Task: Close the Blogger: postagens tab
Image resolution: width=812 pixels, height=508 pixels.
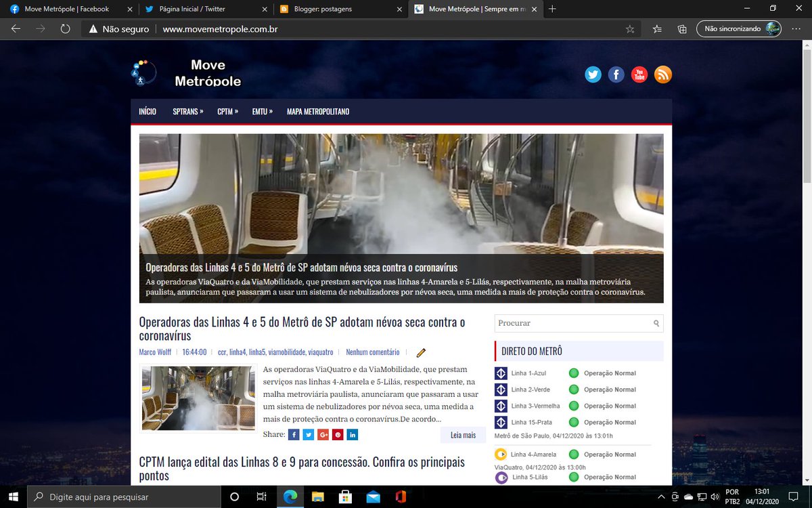Action: click(399, 9)
